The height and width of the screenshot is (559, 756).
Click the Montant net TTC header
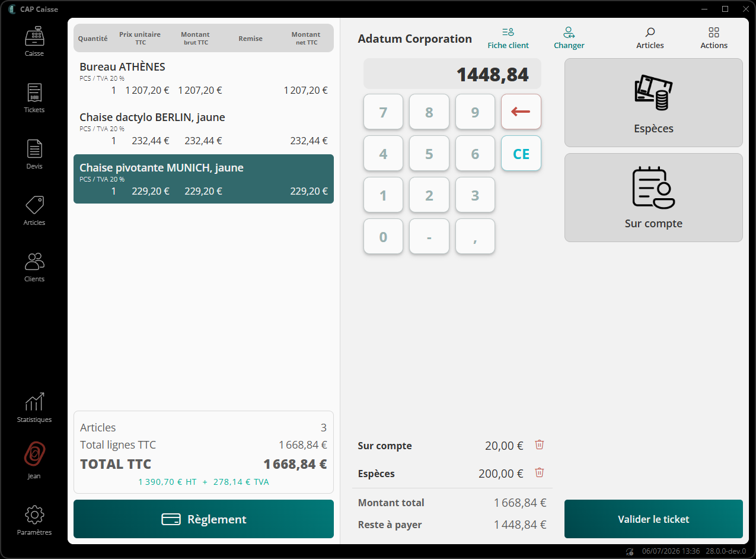[306, 38]
